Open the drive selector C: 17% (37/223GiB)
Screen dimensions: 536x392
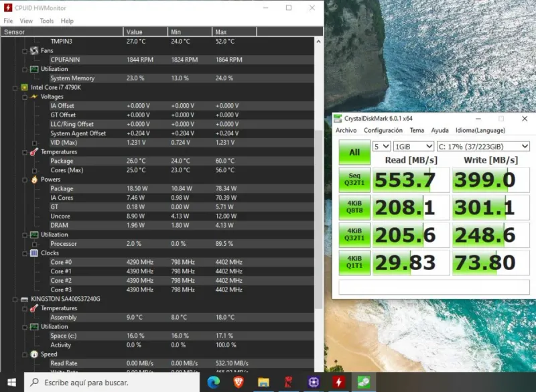pyautogui.click(x=483, y=147)
